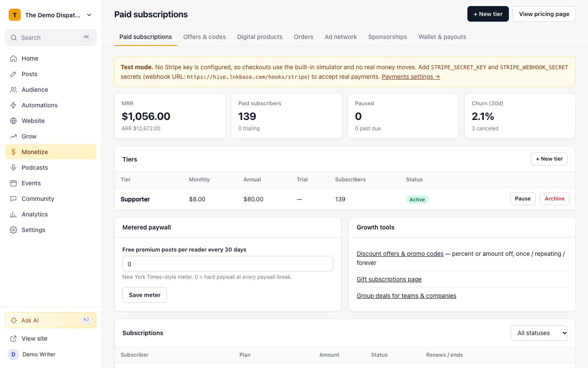Click the Podcasts microphone icon
588x368 pixels.
click(13, 168)
